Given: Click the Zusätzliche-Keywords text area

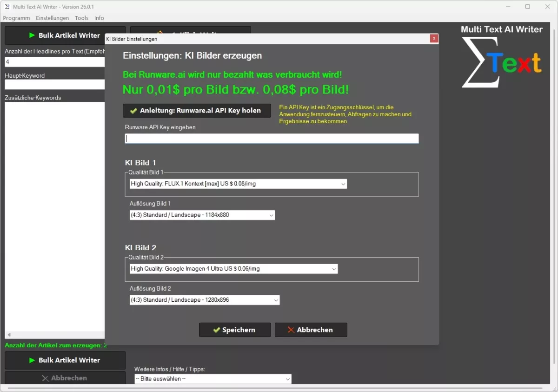Looking at the screenshot, I should pos(55,216).
